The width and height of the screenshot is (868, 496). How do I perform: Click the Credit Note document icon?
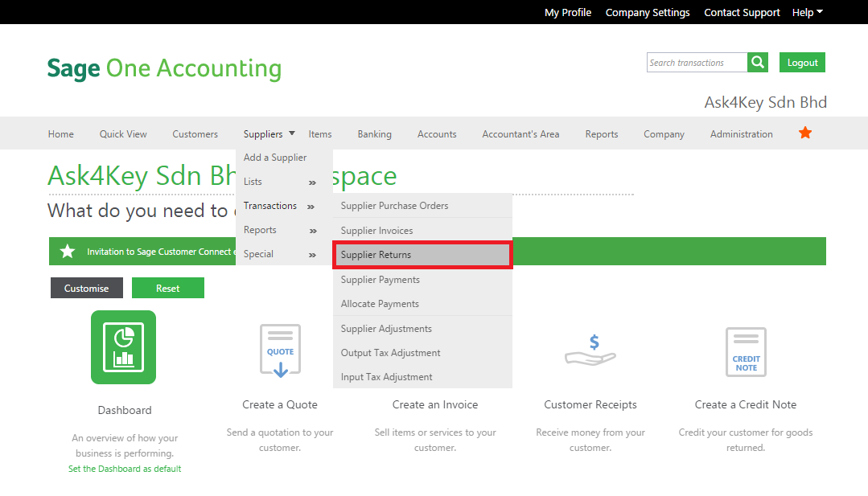[746, 351]
